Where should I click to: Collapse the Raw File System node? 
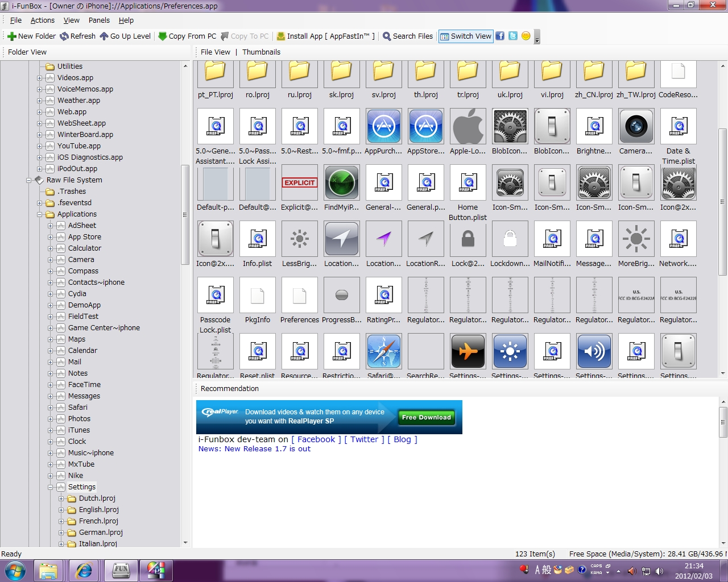28,180
